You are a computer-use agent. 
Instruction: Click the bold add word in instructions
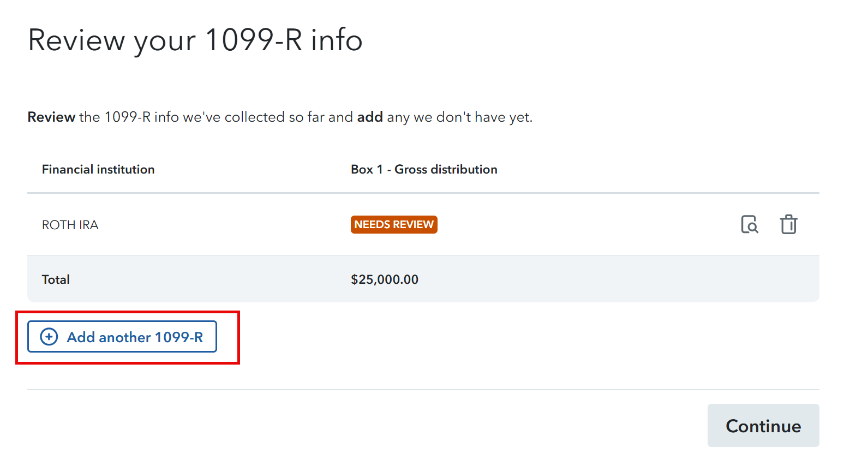[369, 117]
